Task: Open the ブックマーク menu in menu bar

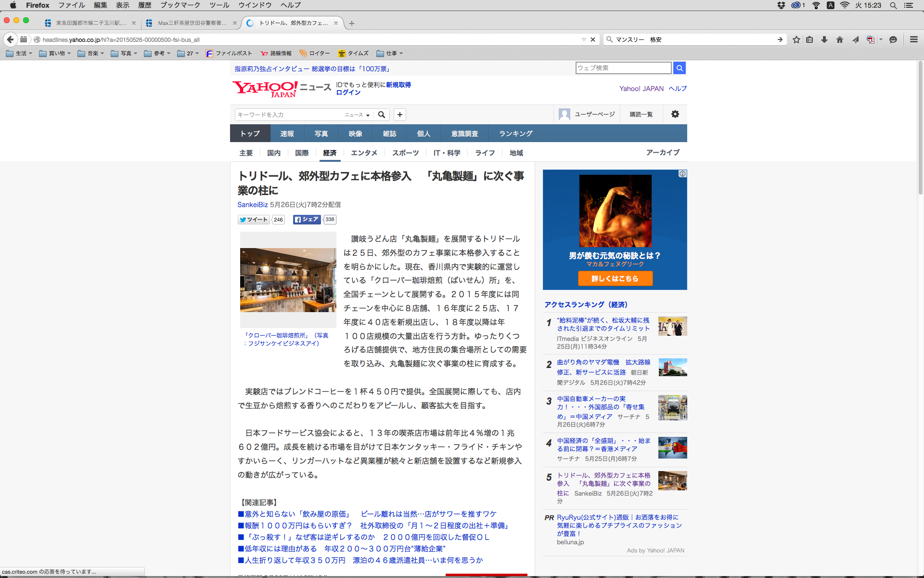Action: coord(180,5)
